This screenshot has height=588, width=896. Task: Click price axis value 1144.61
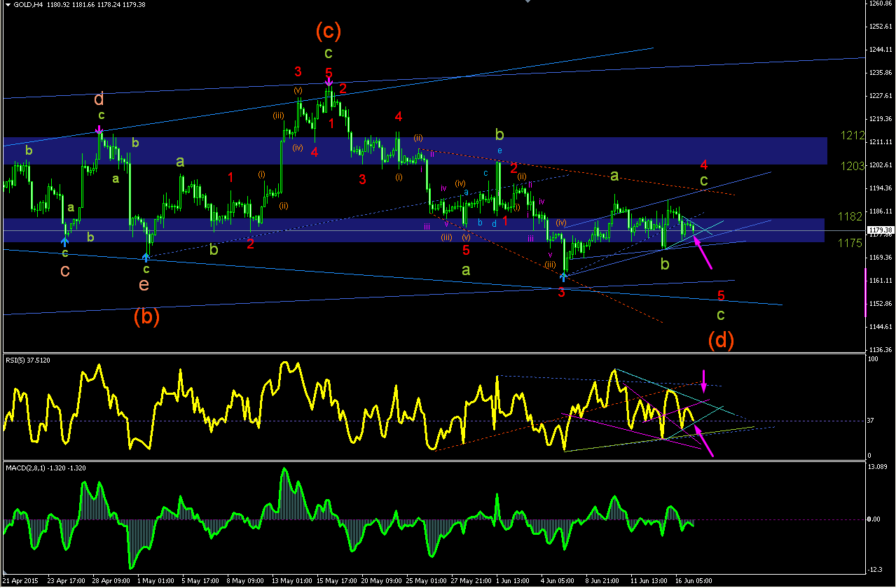(x=880, y=327)
